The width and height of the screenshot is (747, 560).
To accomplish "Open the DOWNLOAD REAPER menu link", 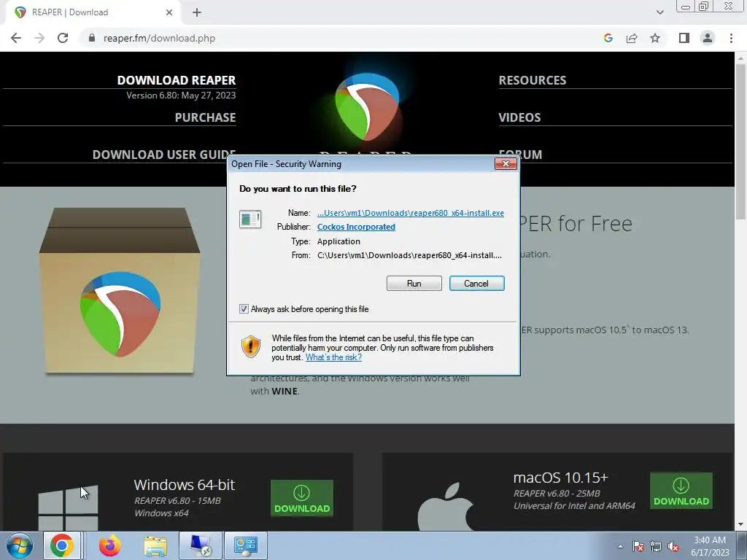I will click(x=177, y=80).
